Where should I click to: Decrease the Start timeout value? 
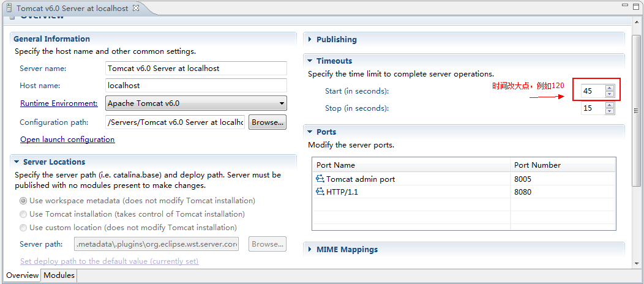(610, 94)
